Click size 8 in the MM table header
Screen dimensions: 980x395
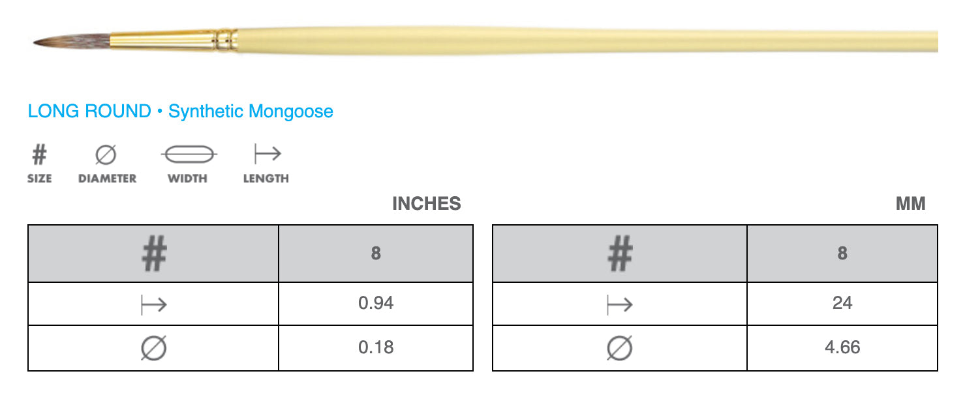click(842, 254)
